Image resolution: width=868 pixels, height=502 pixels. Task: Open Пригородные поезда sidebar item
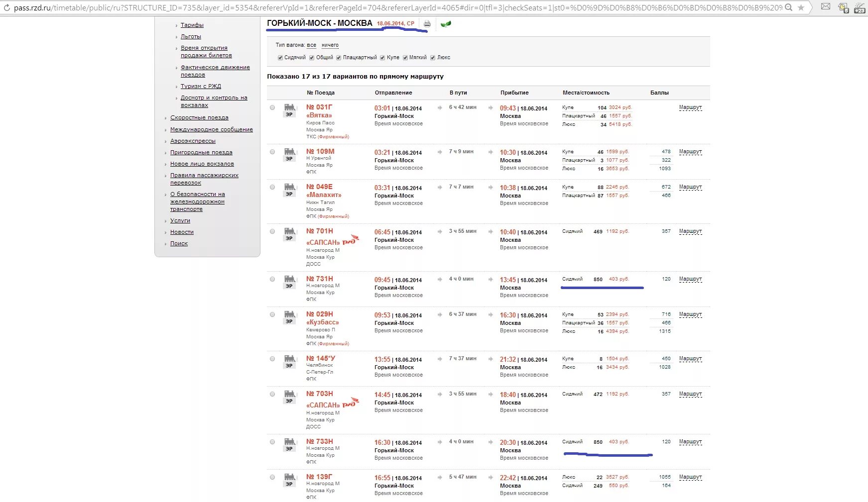(x=201, y=153)
